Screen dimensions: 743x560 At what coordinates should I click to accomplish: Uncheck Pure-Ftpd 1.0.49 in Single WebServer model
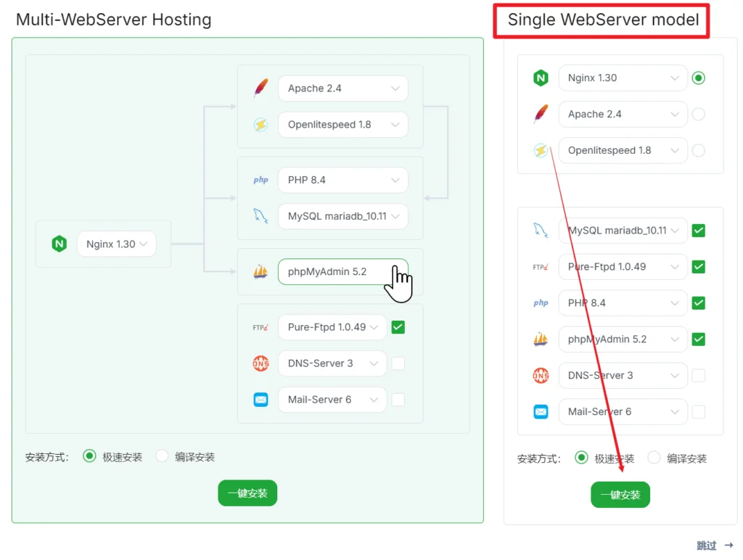[699, 267]
